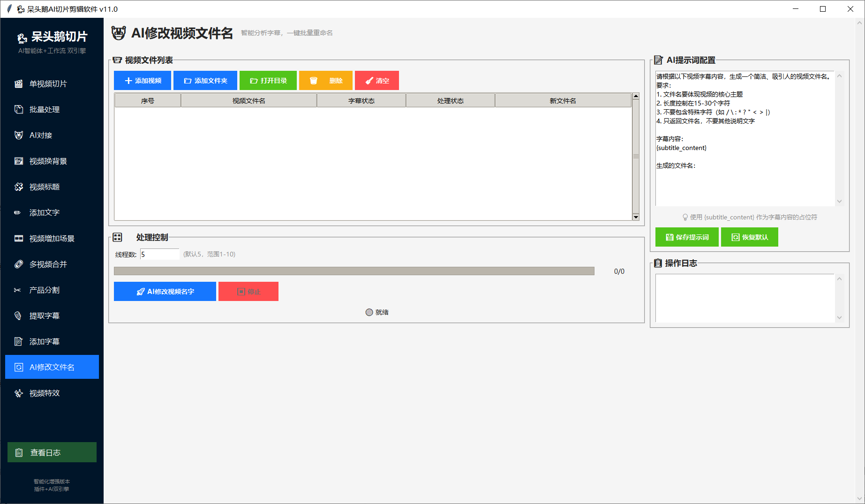Start AI修改视频名字 processing
Viewport: 865px width, 504px height.
165,292
